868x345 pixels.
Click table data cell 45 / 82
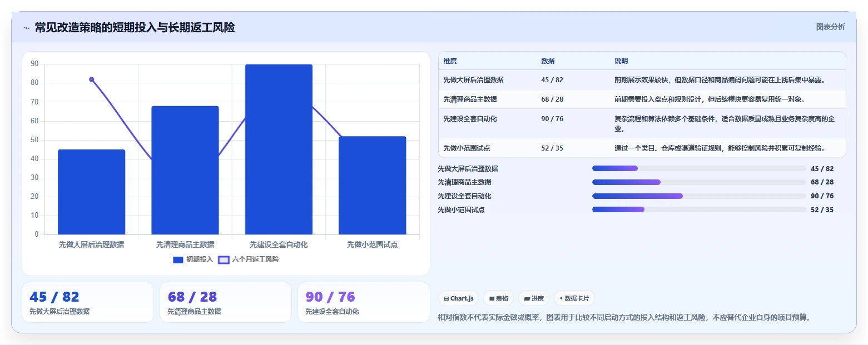pos(552,80)
